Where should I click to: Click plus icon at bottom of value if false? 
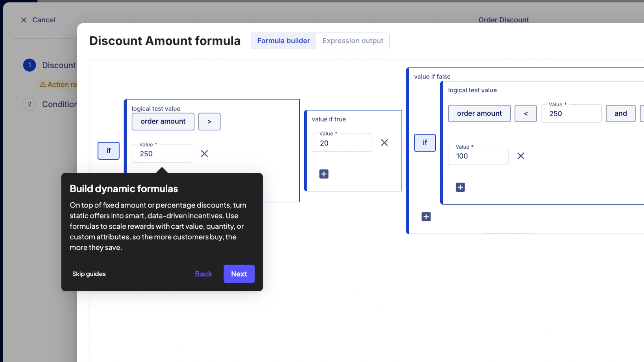click(x=426, y=217)
